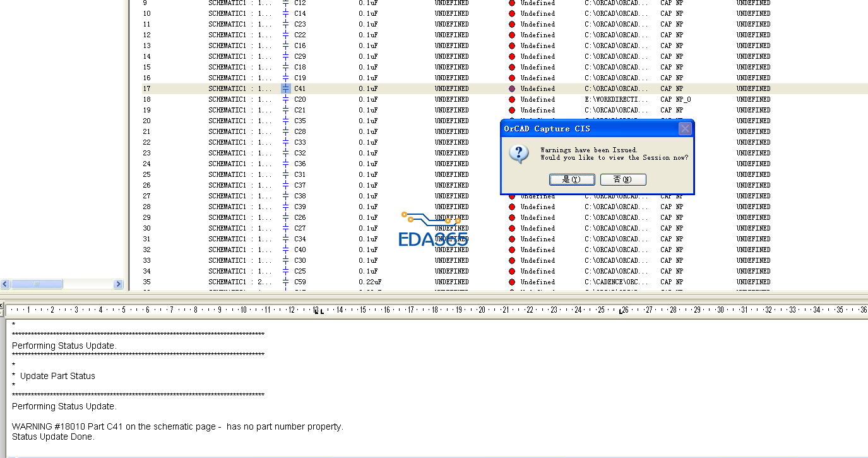The height and width of the screenshot is (458, 868).
Task: Click the CAP NP cell in the C25 row
Action: click(x=672, y=271)
